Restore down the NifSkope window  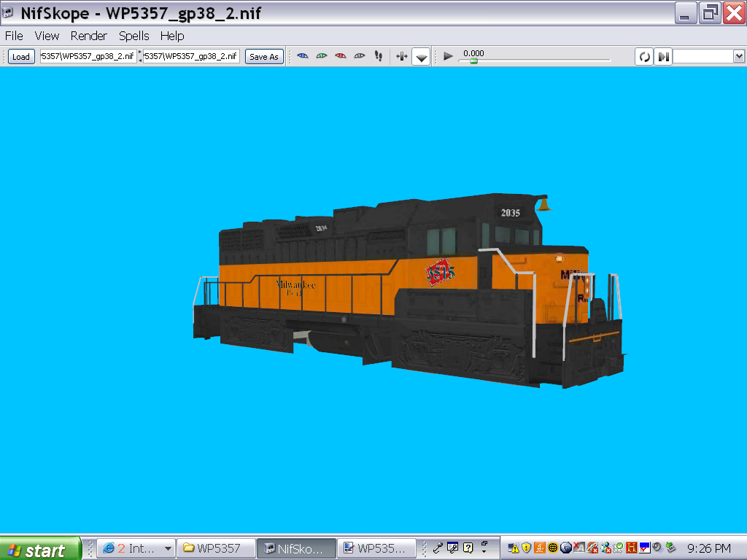click(710, 13)
